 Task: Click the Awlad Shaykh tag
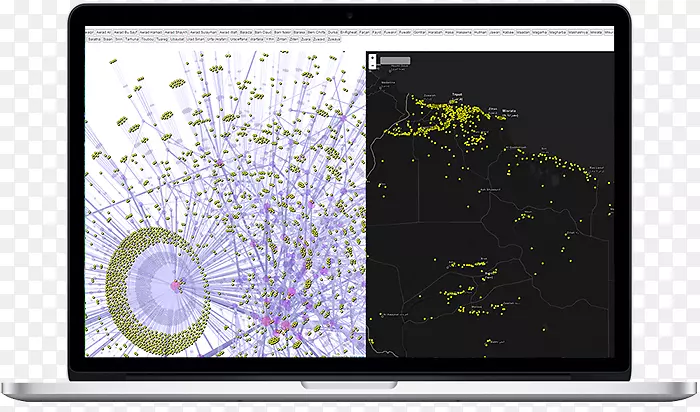[170, 32]
